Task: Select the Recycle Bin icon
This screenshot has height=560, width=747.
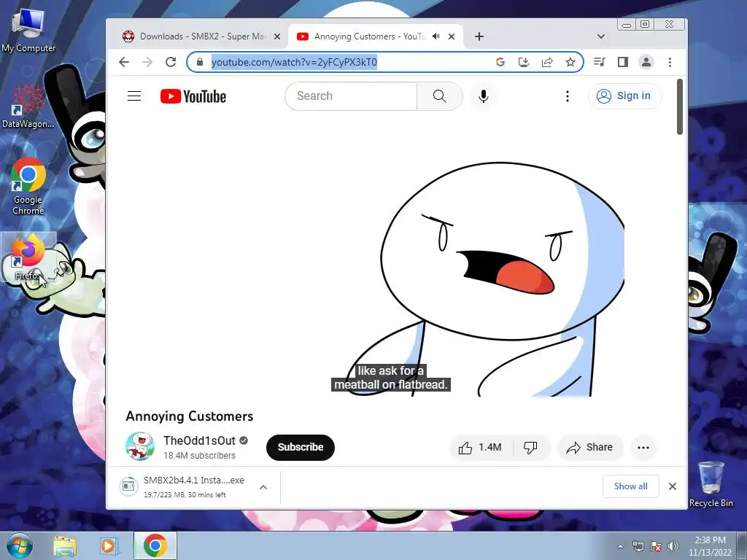Action: click(711, 484)
